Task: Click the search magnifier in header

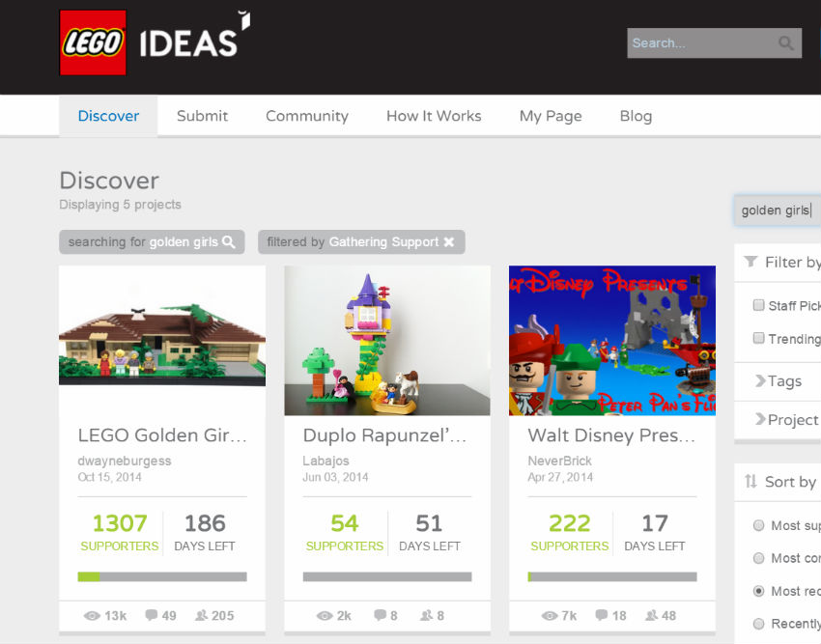Action: [786, 42]
